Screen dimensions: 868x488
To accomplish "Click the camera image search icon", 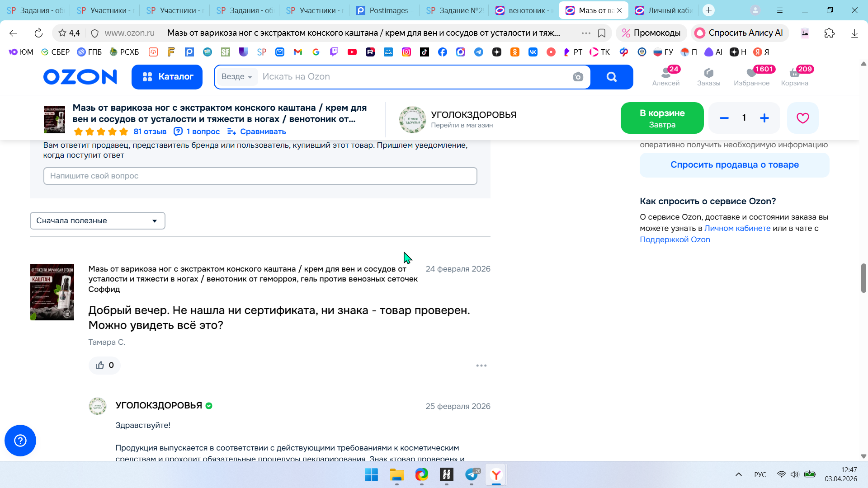I will tap(578, 77).
